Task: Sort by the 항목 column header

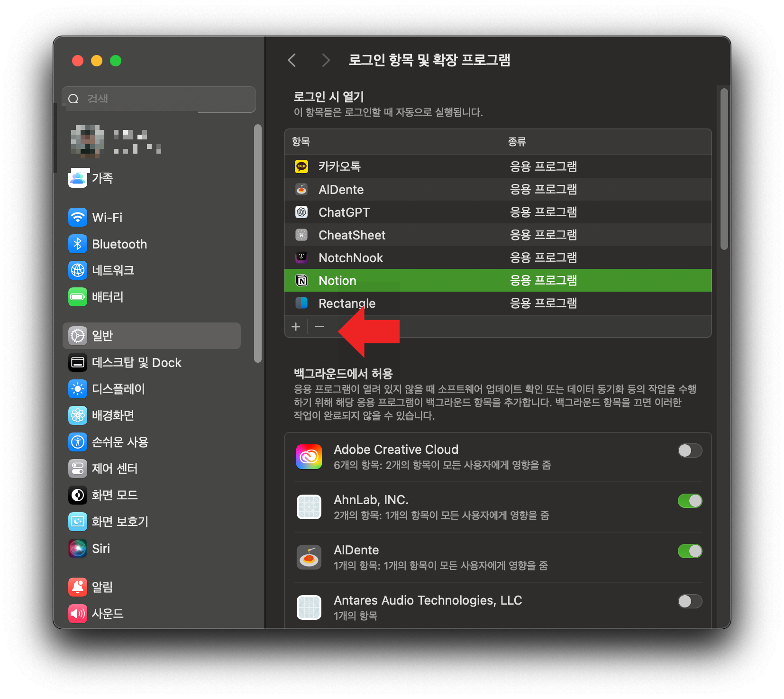Action: point(301,142)
